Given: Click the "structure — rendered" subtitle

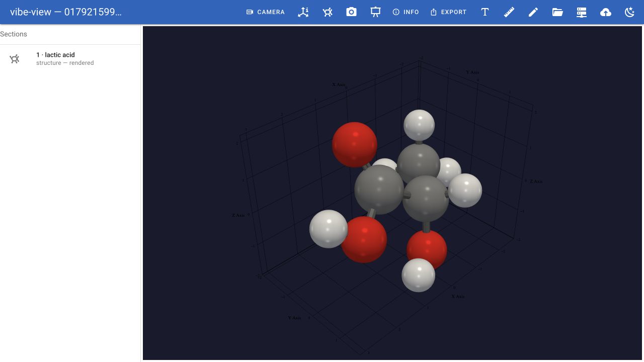Looking at the screenshot, I should click(x=65, y=63).
